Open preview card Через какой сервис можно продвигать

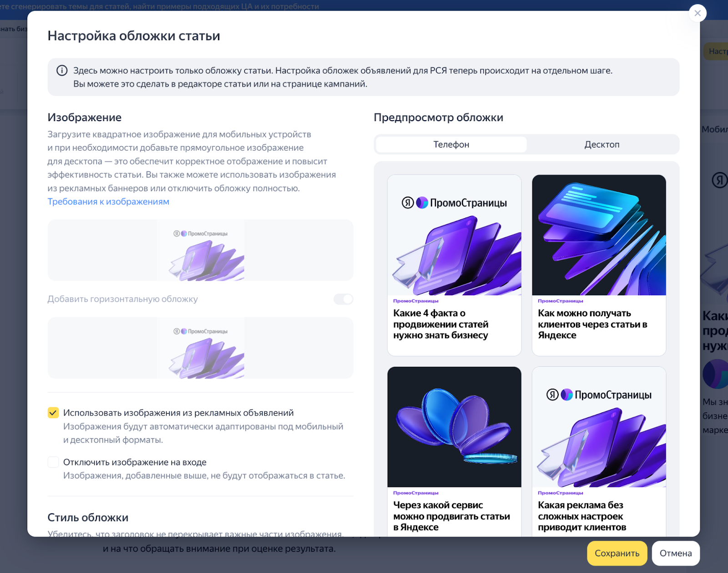(x=454, y=451)
